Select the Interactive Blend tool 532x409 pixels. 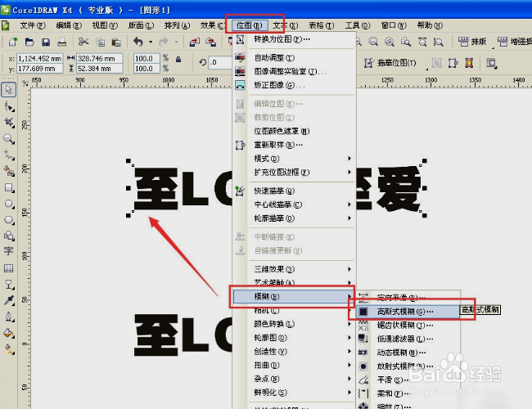pos(8,284)
